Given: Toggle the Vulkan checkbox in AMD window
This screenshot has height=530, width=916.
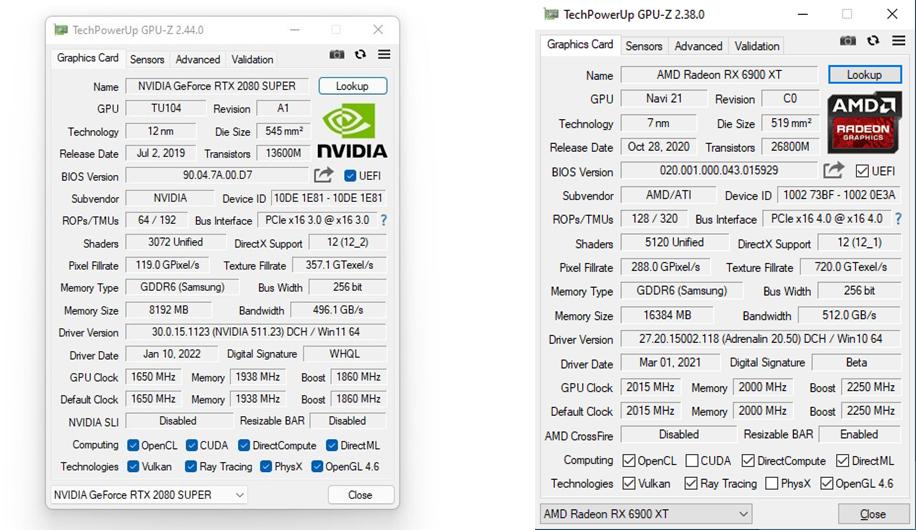Looking at the screenshot, I should click(629, 483).
